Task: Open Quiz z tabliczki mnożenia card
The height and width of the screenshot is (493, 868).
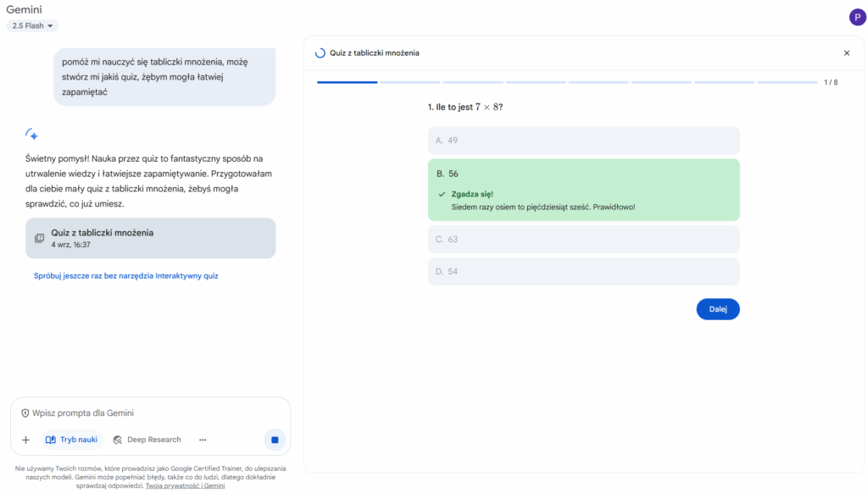Action: tap(150, 238)
